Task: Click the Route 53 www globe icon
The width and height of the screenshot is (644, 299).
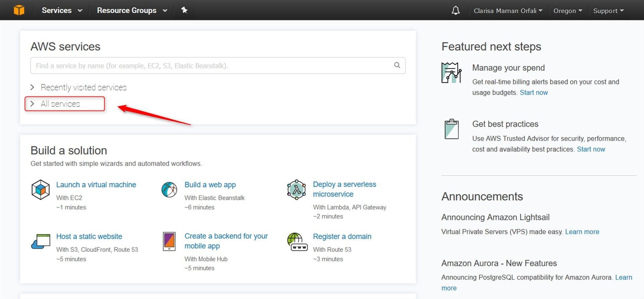Action: 297,242
